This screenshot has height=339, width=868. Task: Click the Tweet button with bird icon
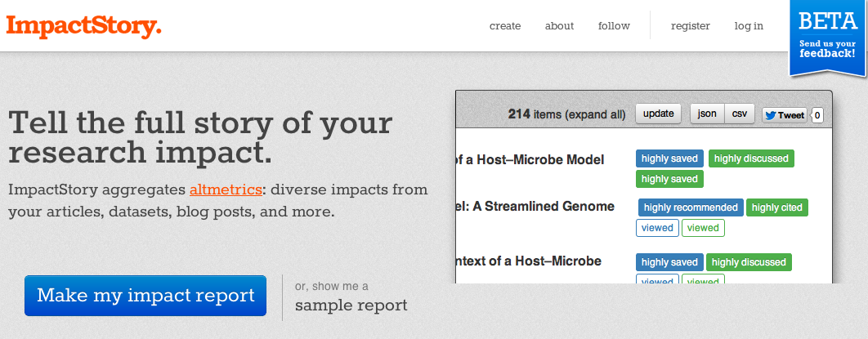tap(784, 114)
